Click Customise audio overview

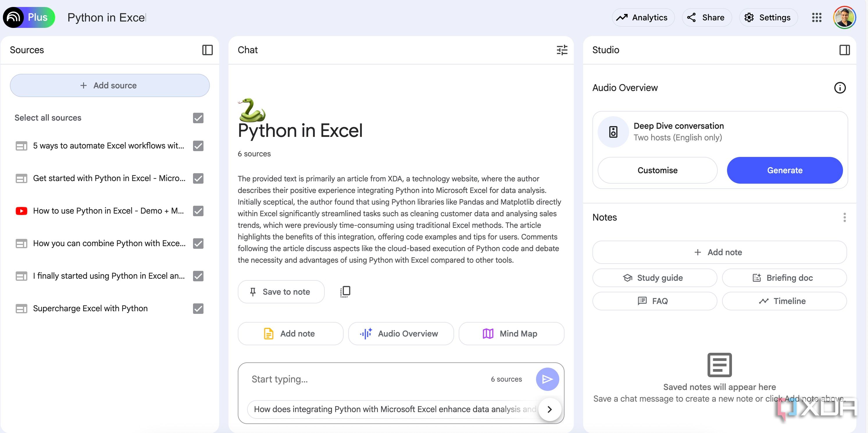coord(657,170)
